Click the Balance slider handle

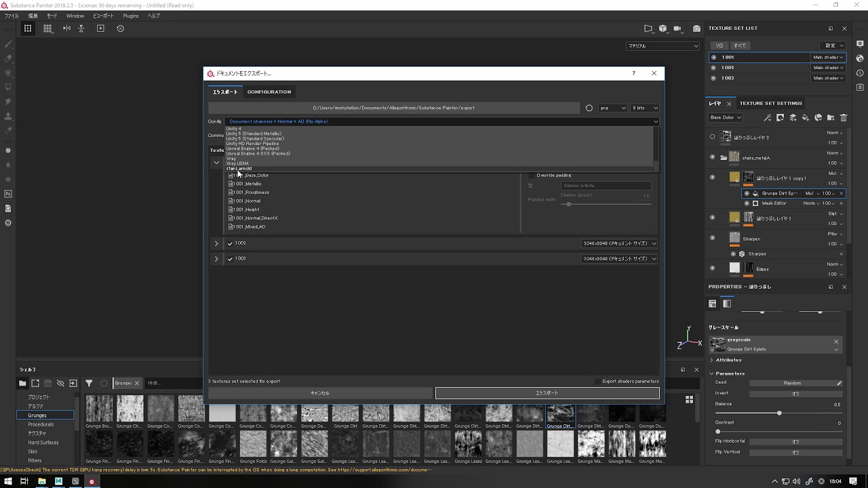(779, 413)
